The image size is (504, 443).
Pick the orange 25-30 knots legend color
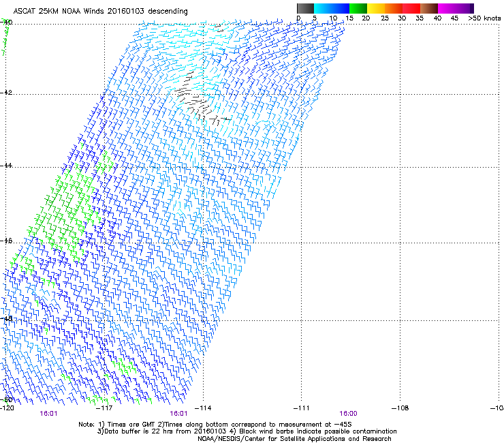[x=394, y=8]
